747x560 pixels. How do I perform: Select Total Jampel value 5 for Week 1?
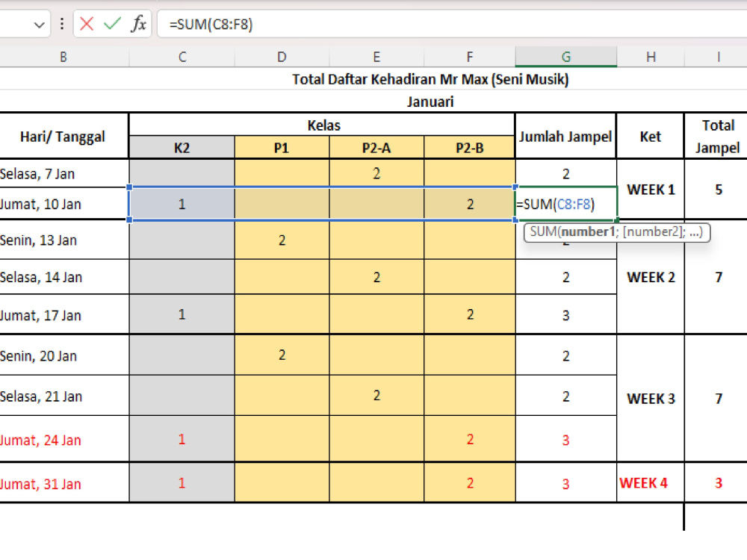[718, 189]
